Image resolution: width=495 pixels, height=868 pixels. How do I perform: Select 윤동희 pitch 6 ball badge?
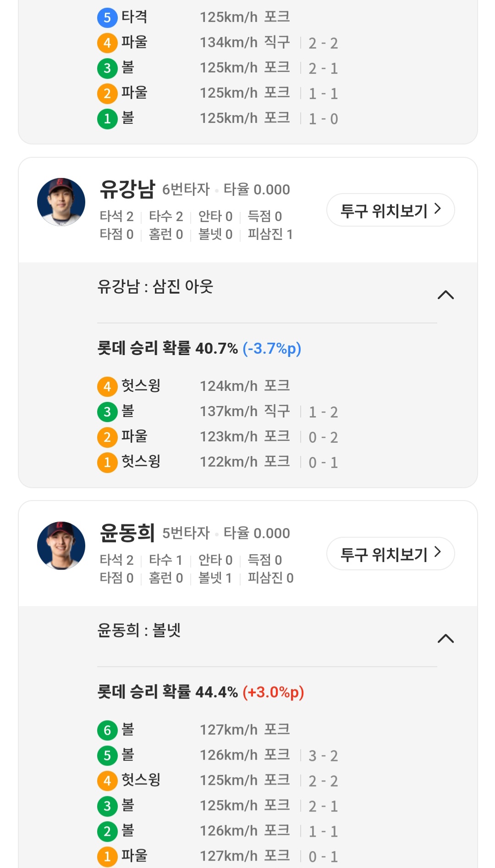click(107, 730)
